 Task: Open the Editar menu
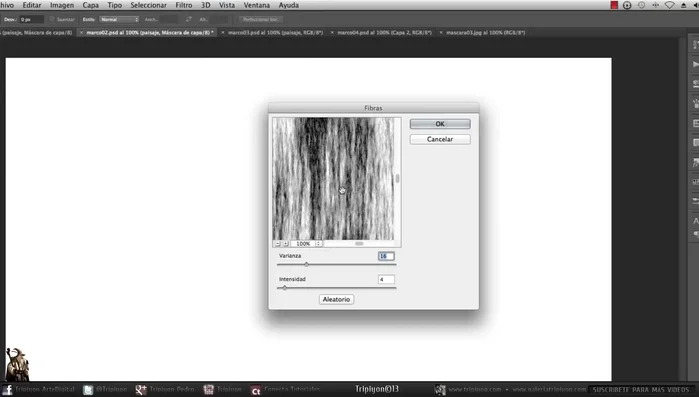click(x=32, y=5)
